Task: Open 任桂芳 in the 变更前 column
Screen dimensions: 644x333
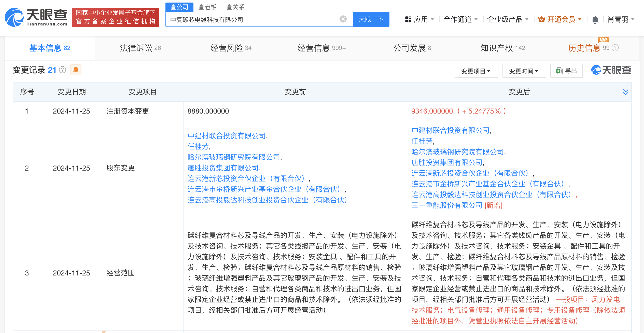Action: tap(198, 146)
